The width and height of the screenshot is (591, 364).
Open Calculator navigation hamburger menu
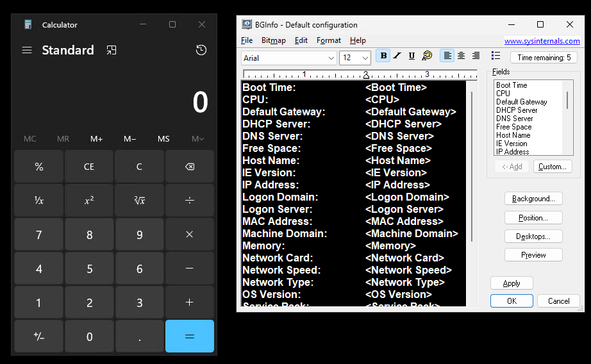[27, 50]
